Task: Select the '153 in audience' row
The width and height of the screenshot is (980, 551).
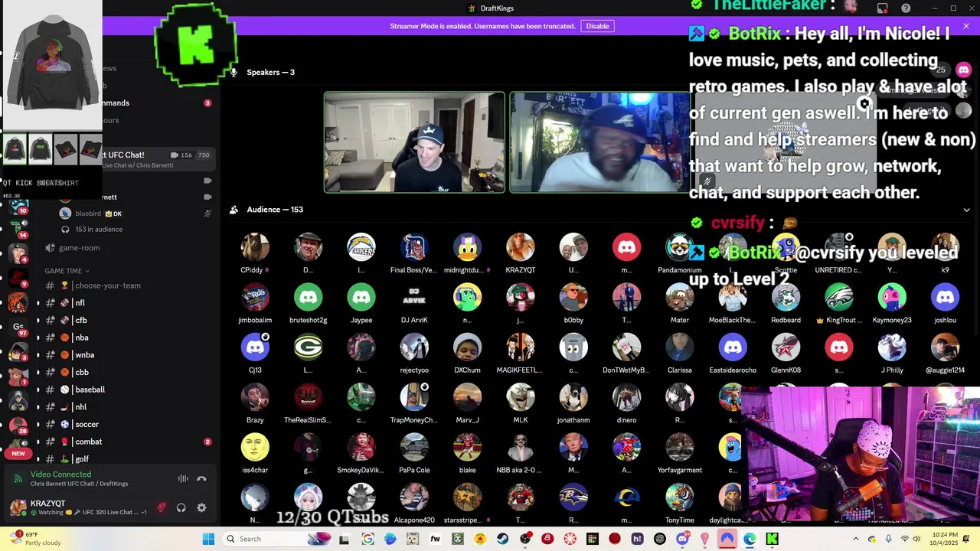Action: point(98,230)
